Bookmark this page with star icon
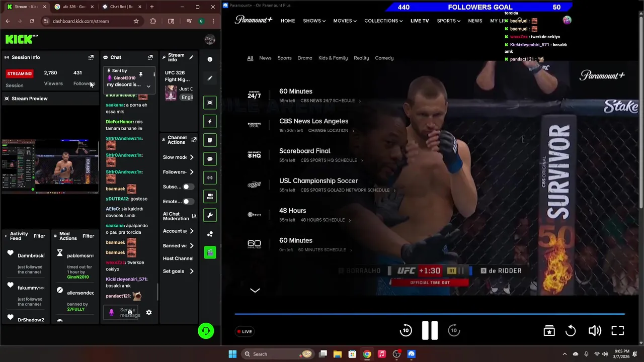Screen dimensions: 644x362 (x=136, y=21)
